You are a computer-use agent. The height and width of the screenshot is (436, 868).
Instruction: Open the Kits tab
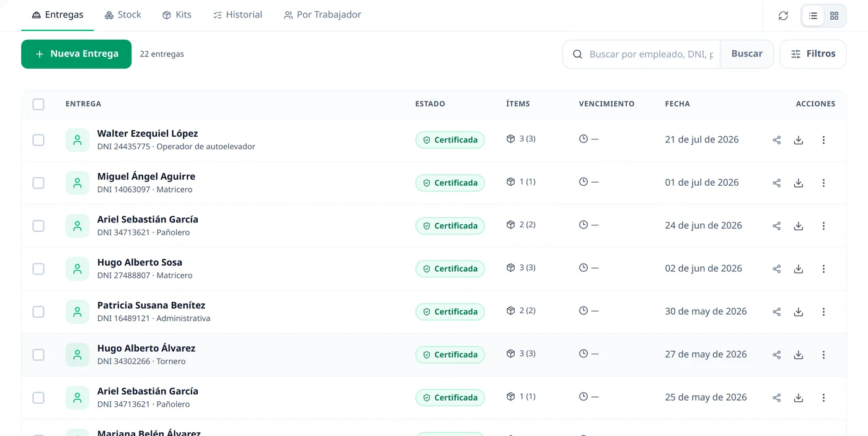click(177, 15)
